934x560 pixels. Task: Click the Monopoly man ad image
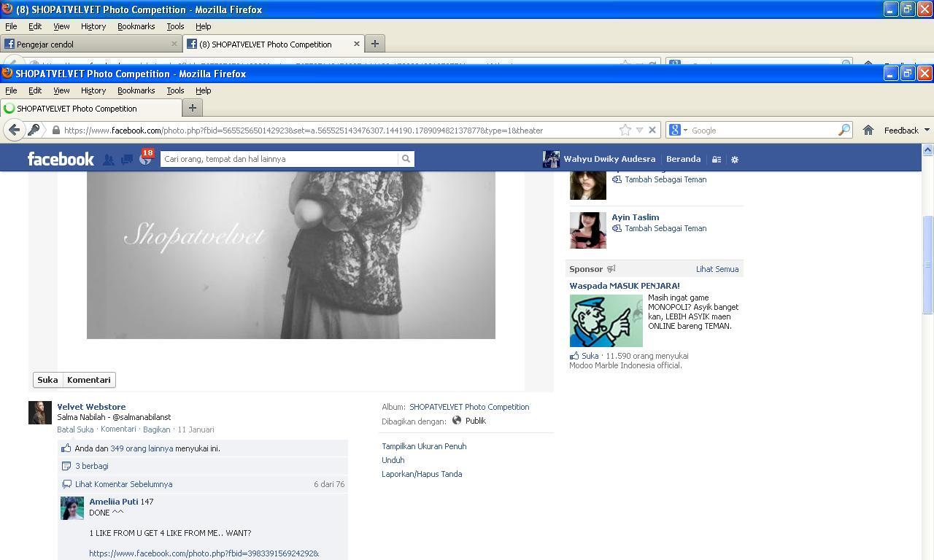pos(606,321)
